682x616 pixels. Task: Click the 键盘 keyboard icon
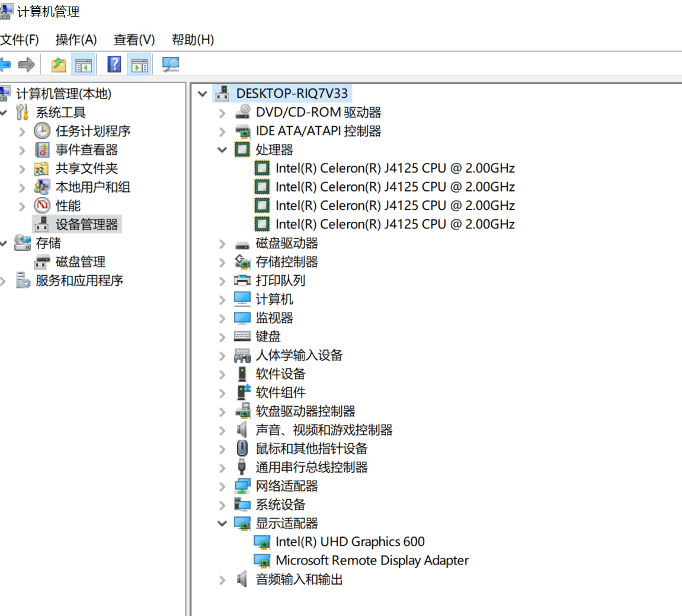coord(242,336)
